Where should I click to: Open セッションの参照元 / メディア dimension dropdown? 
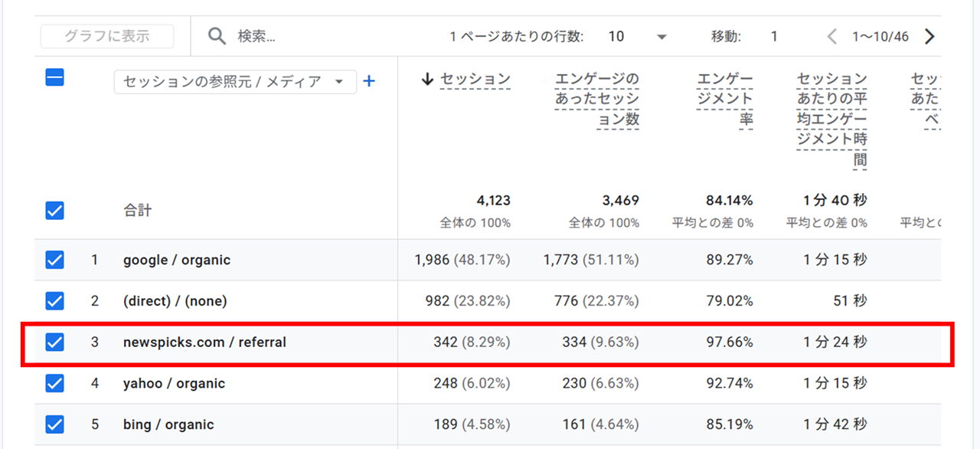(x=235, y=82)
